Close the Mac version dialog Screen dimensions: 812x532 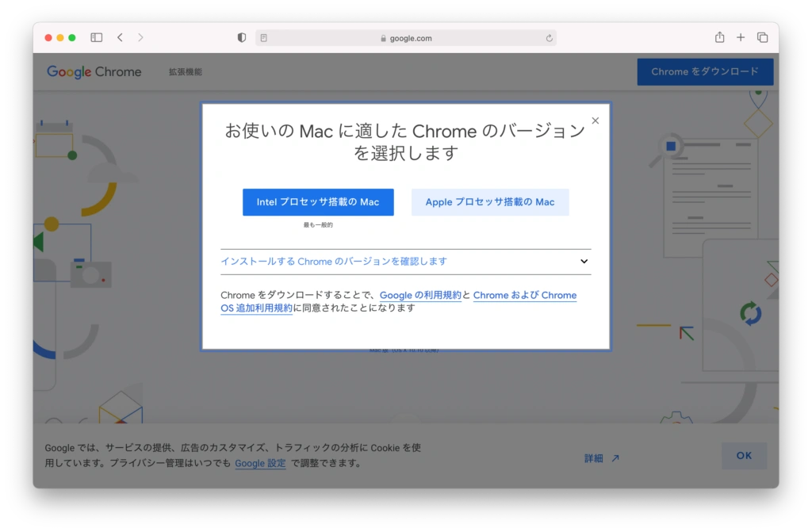(595, 121)
